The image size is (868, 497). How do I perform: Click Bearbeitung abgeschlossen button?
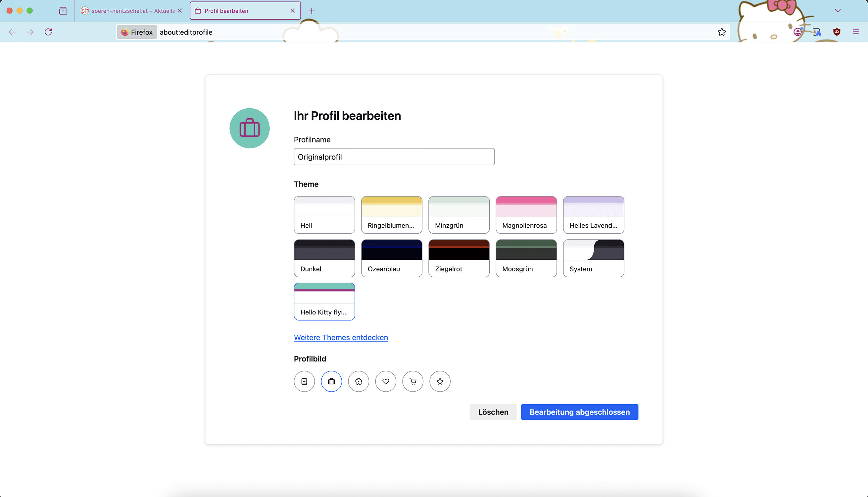[x=579, y=412]
